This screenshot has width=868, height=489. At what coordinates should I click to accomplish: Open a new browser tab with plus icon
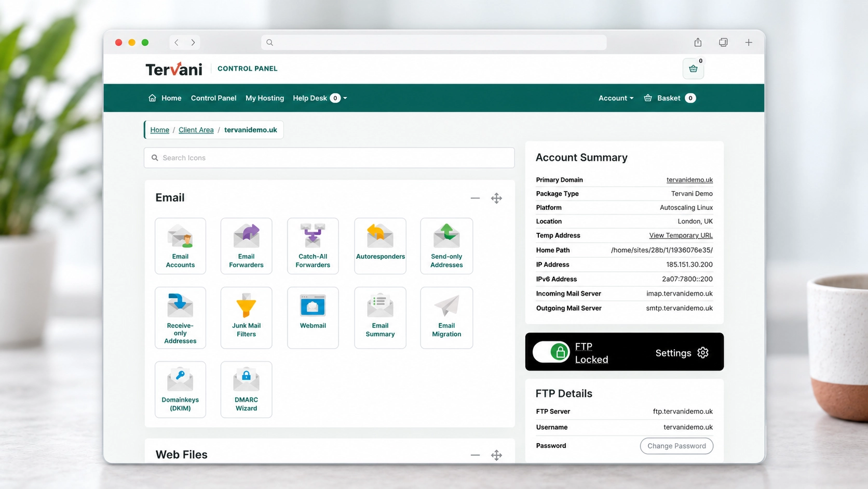click(749, 42)
